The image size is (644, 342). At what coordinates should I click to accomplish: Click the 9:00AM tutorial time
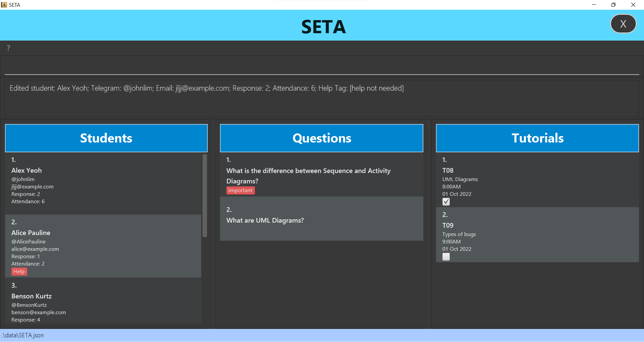tap(451, 242)
